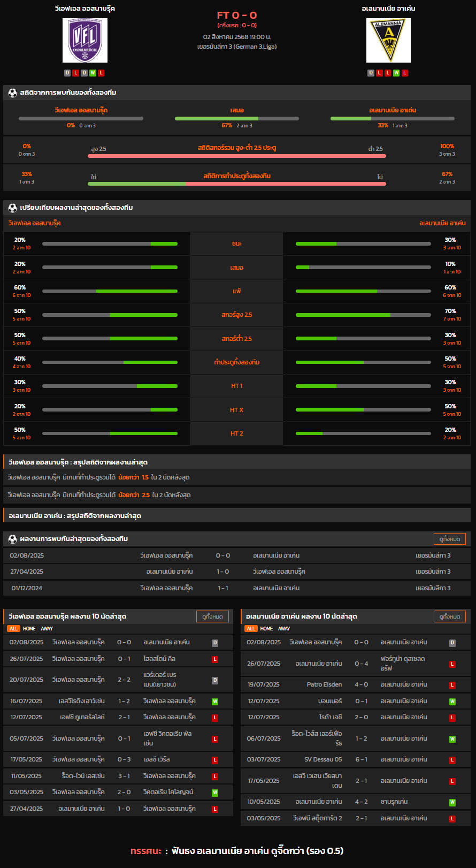
Task: Select AWAY tab under Osnabrück last 10 matches
Action: (x=47, y=629)
